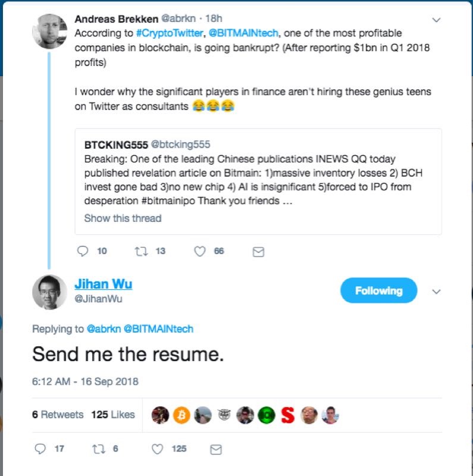Image resolution: width=473 pixels, height=476 pixels.
Task: Send Jihan Wu's tweet via direct message
Action: pyautogui.click(x=217, y=449)
